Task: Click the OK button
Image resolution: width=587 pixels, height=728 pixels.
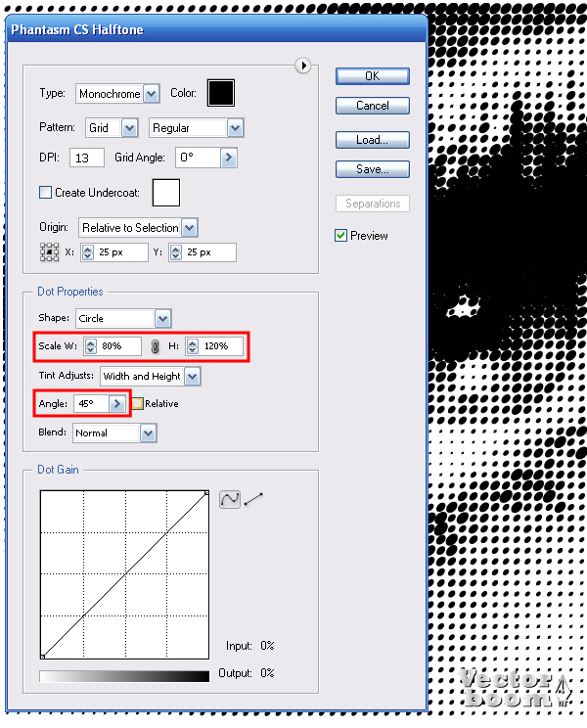Action: 373,76
